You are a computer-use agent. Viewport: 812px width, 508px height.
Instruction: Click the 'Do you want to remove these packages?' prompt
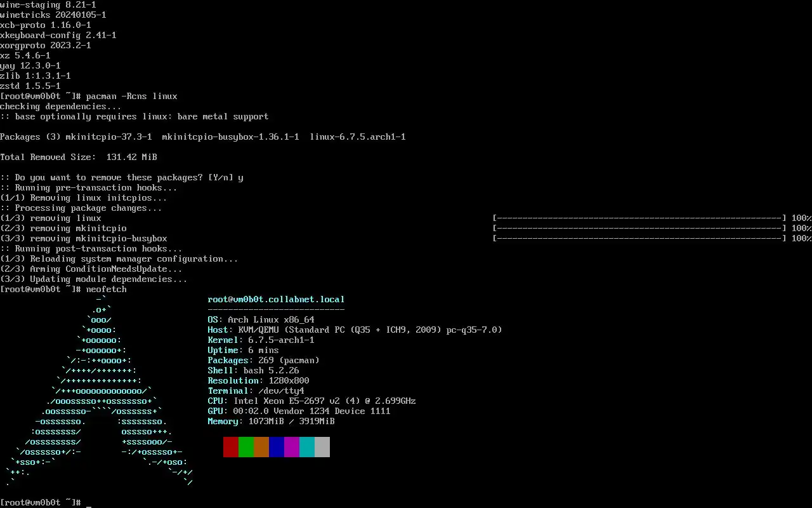[x=122, y=178]
